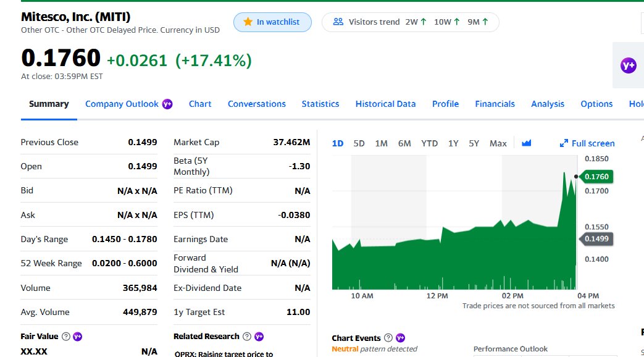Click the EPS (TTM) value -0.0380
644x357 pixels.
[294, 216]
